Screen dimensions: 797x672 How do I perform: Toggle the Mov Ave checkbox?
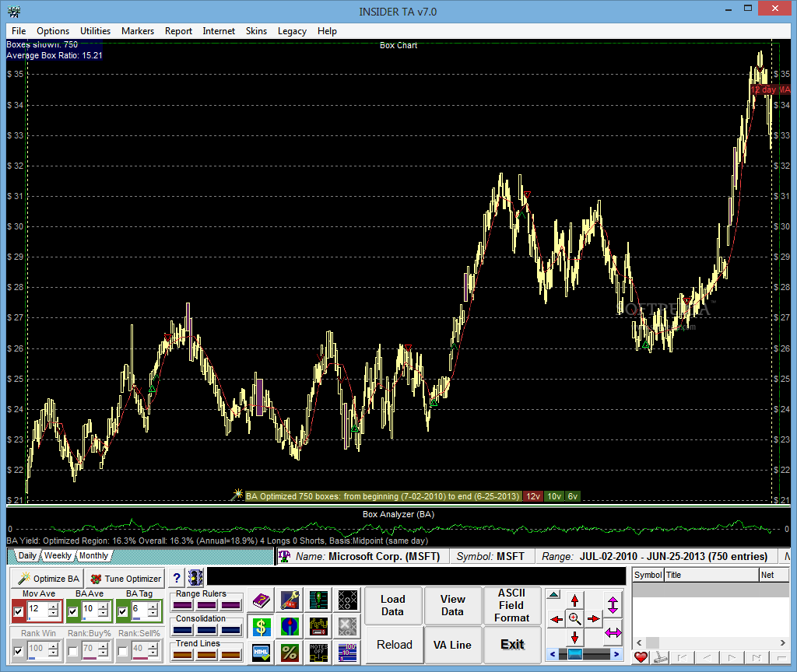coord(19,611)
